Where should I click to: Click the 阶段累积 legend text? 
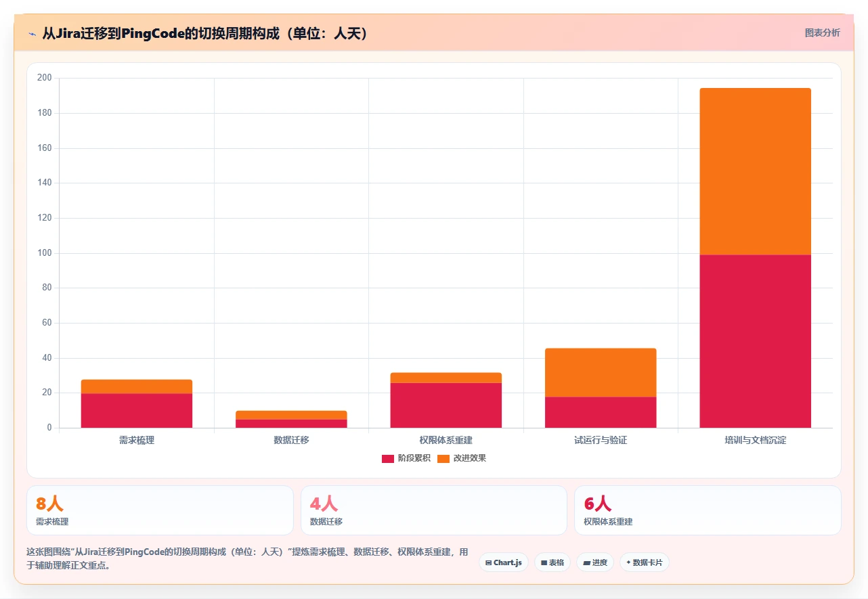point(414,458)
